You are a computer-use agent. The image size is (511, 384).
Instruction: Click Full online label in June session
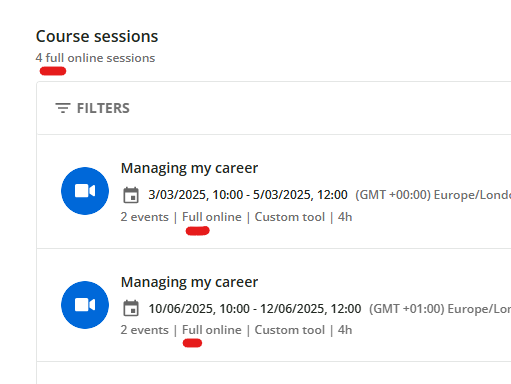[212, 330]
